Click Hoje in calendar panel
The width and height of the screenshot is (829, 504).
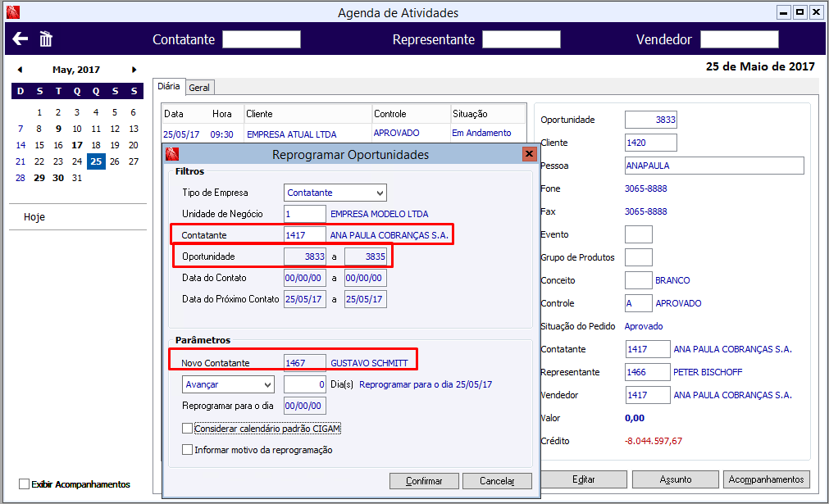(x=34, y=217)
